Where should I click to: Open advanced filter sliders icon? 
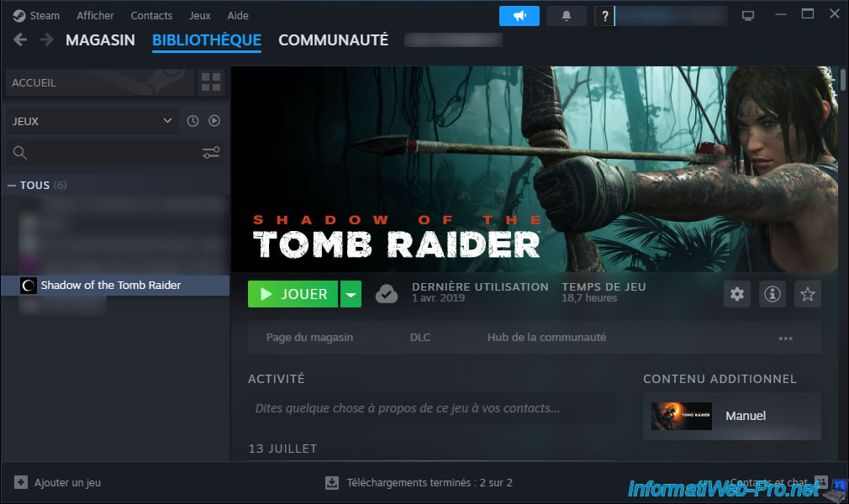211,153
